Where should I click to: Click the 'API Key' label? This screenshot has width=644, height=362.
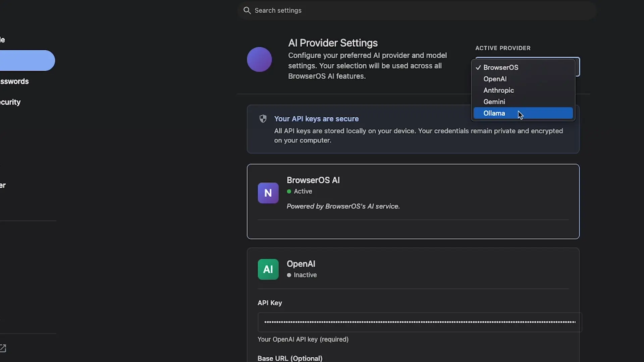270,303
